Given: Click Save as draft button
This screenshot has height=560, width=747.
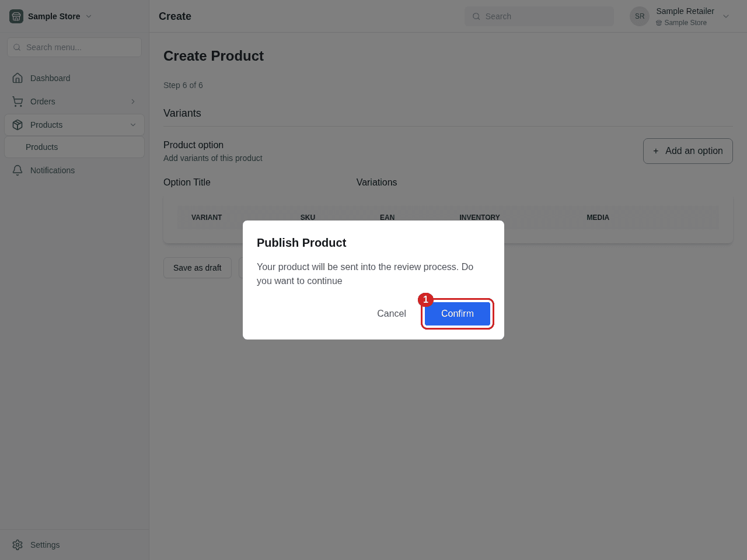Looking at the screenshot, I should pos(197,268).
